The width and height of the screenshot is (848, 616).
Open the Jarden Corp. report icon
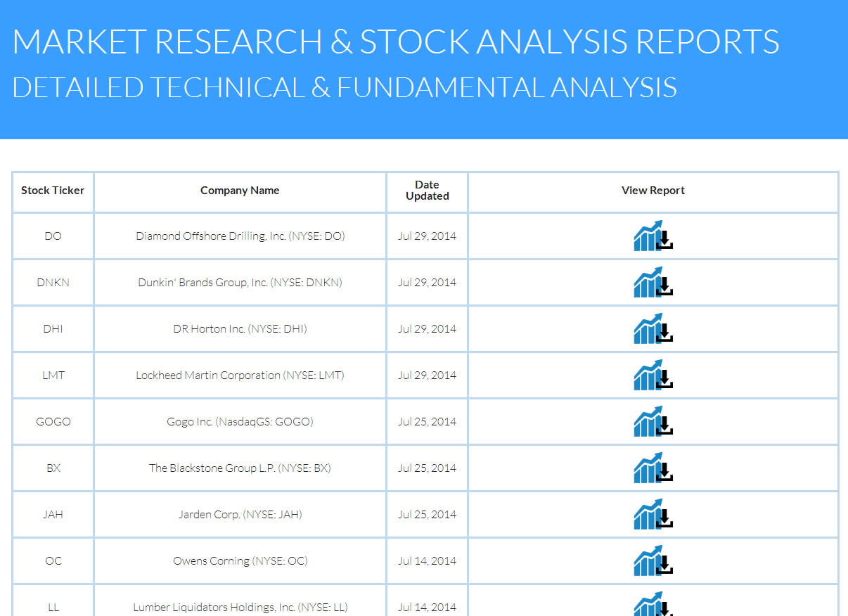tap(653, 514)
